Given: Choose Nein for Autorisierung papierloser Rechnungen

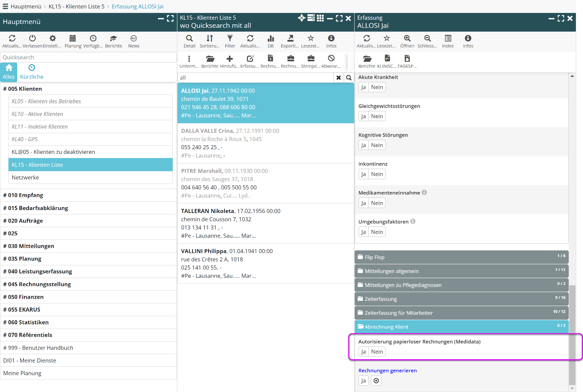Looking at the screenshot, I should (377, 352).
